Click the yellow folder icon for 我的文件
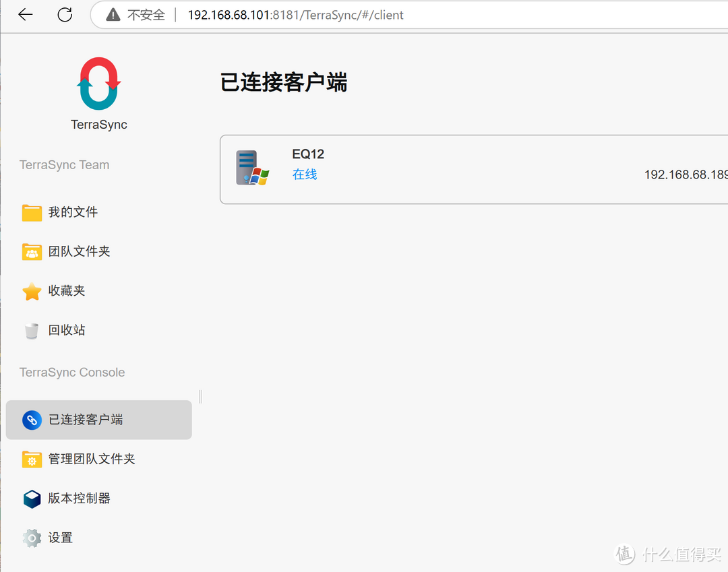 coord(32,212)
